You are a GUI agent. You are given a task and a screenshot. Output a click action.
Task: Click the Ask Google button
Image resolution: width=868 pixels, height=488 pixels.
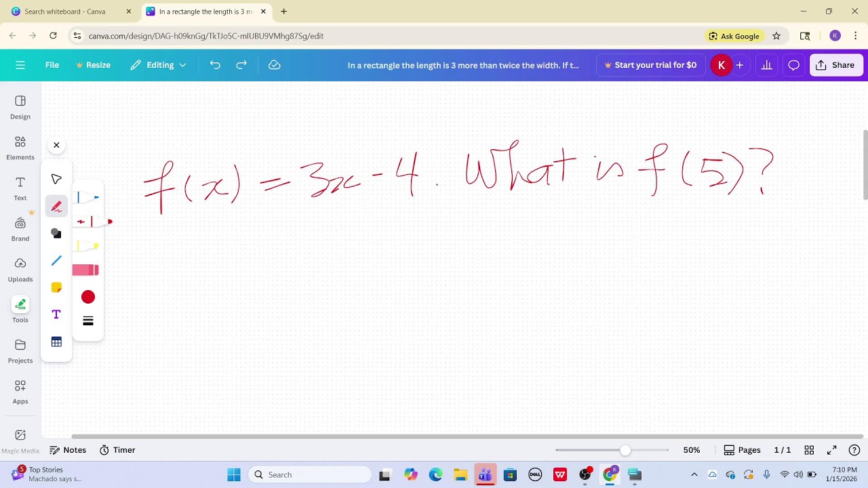pos(734,36)
